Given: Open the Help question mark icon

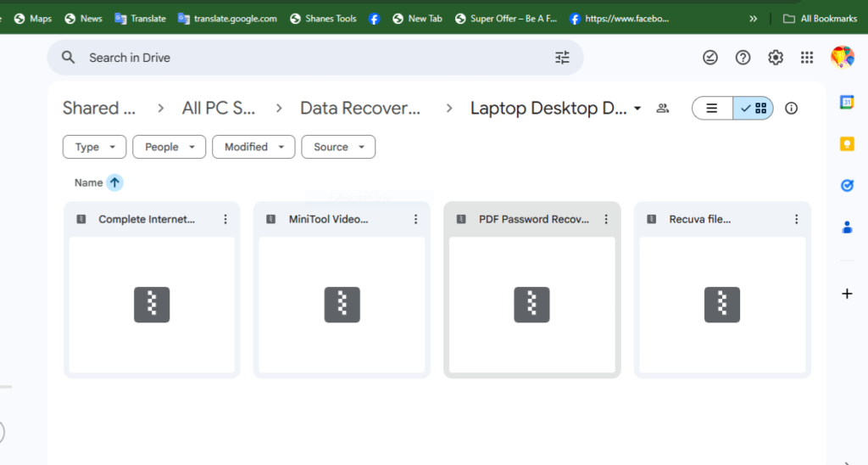Looking at the screenshot, I should click(x=743, y=58).
